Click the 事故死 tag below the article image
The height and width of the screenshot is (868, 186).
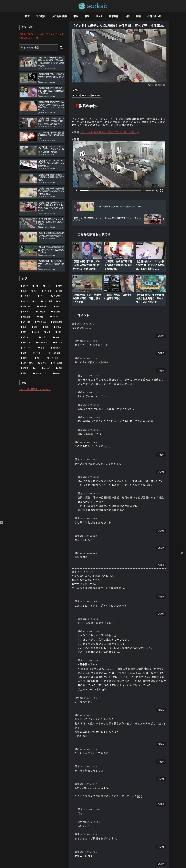[x=96, y=95]
